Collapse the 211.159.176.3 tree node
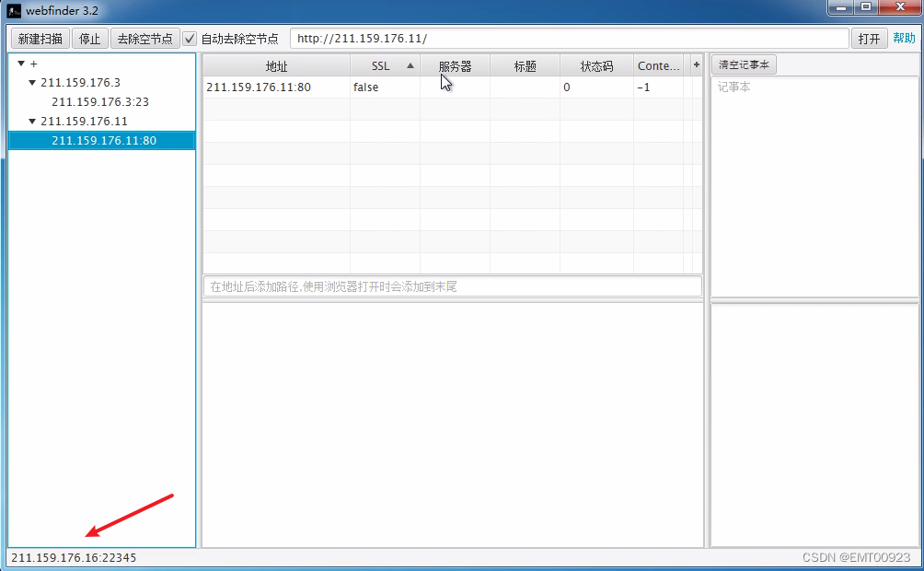Image resolution: width=924 pixels, height=571 pixels. [x=32, y=83]
